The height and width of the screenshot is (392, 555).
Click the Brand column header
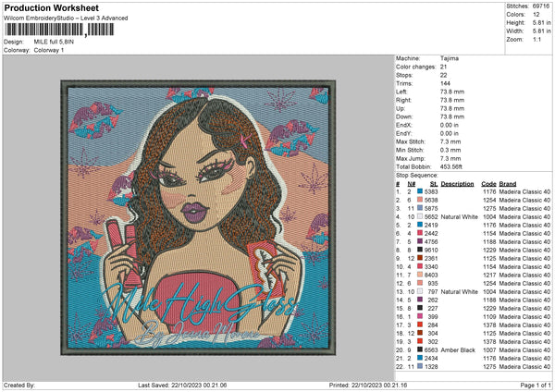click(508, 184)
